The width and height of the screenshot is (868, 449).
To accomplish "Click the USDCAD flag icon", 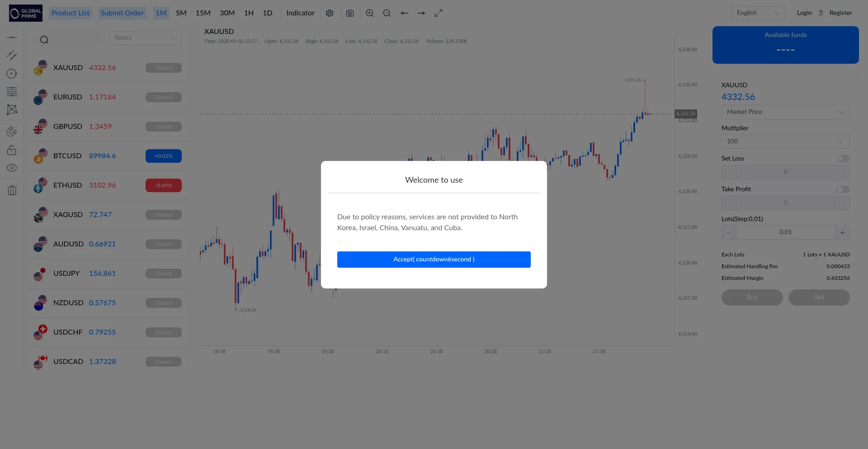I will pos(40,362).
